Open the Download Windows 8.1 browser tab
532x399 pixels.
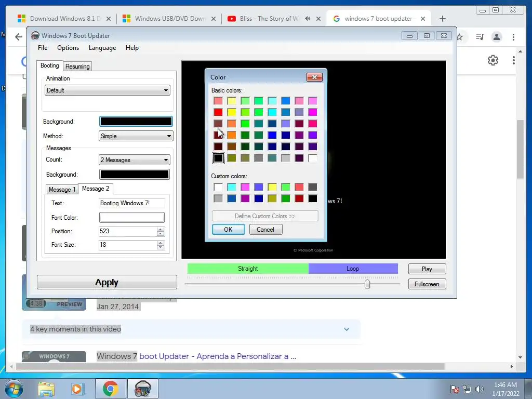[64, 19]
